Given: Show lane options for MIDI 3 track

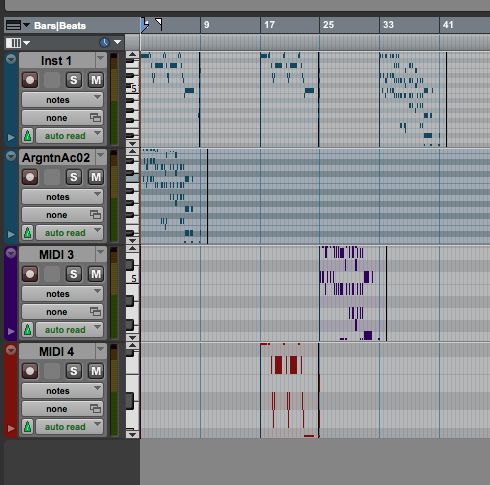Looking at the screenshot, I should tap(11, 253).
